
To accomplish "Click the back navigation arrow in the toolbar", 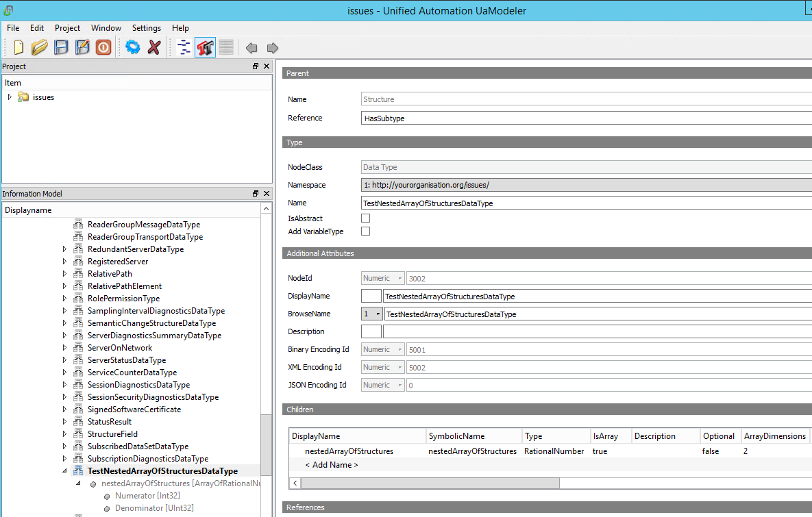I will tap(251, 47).
